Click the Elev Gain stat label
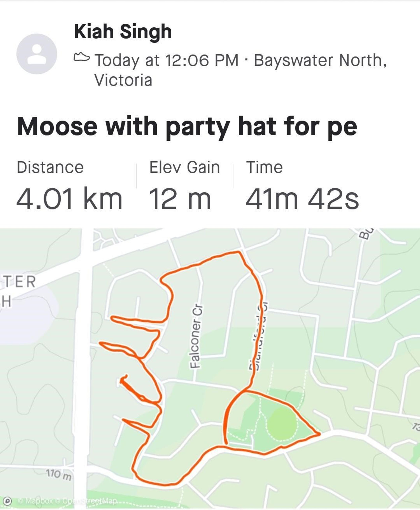Viewport: 420px width, 510px height. tap(185, 167)
